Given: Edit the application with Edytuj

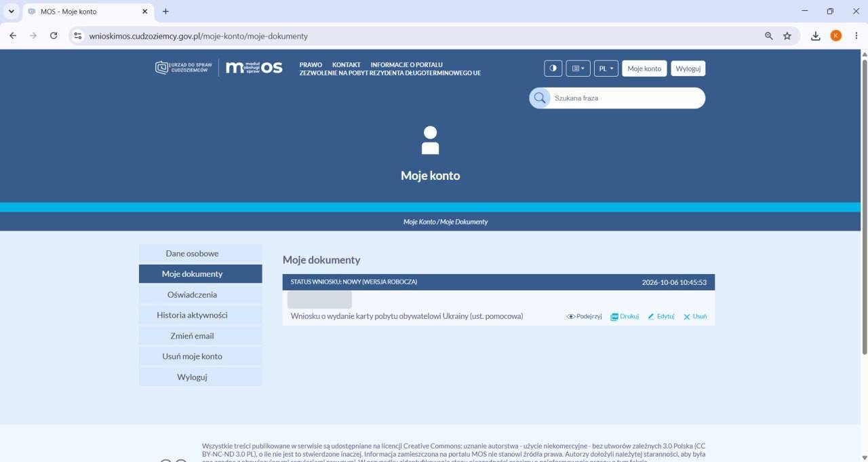Looking at the screenshot, I should pos(661,316).
